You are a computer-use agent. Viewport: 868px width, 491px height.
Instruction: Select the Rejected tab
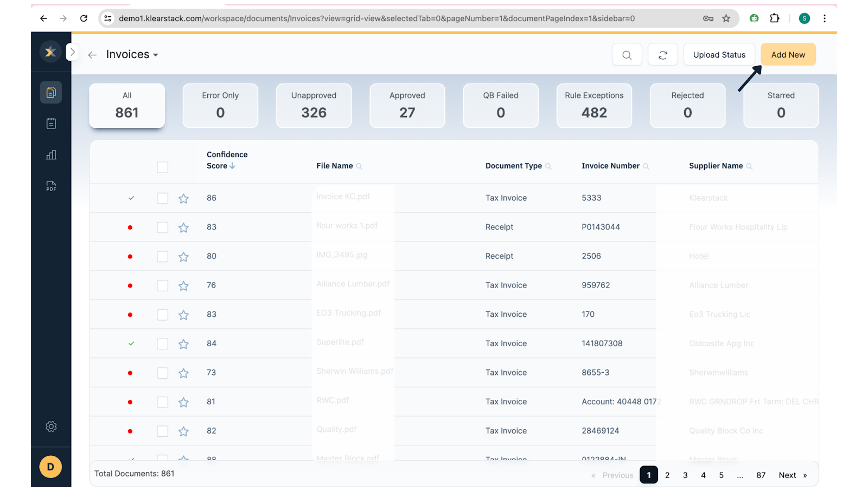pyautogui.click(x=687, y=106)
